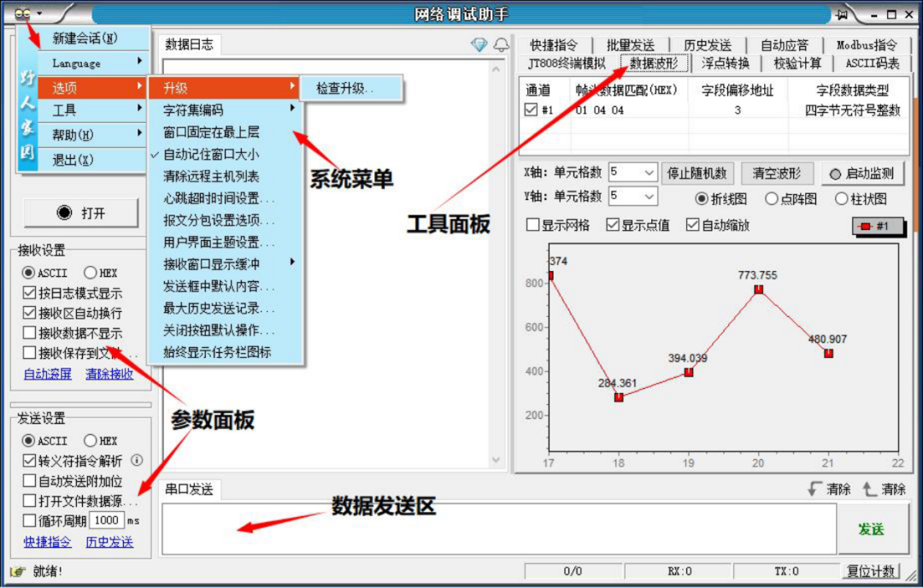This screenshot has height=588, width=923.
Task: Click the diamond icon above the data log
Action: [479, 44]
